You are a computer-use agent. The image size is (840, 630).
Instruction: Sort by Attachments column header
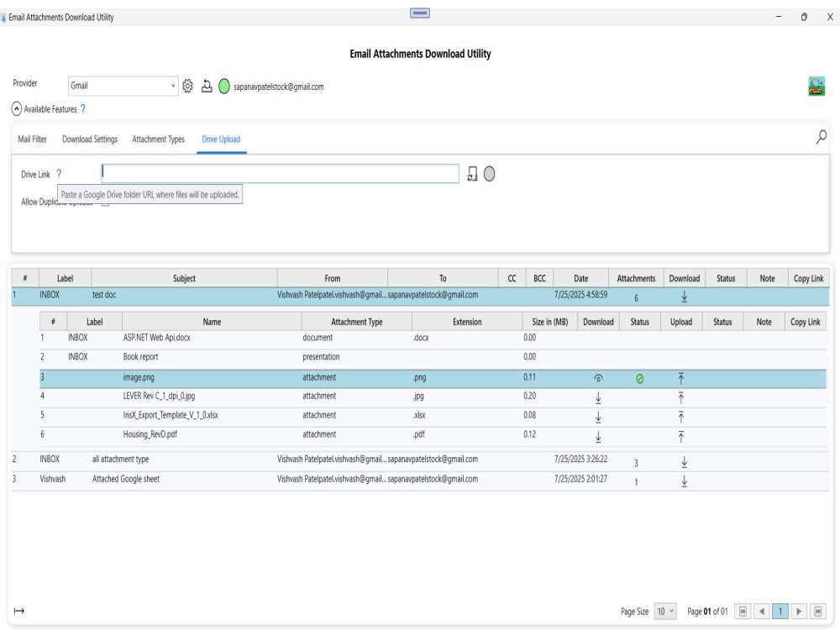636,279
